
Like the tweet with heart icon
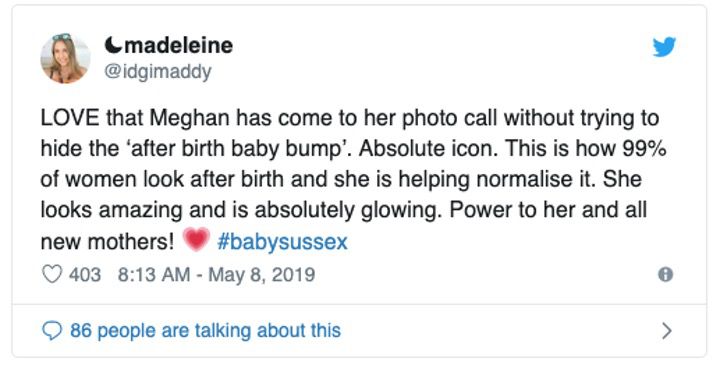tap(52, 274)
